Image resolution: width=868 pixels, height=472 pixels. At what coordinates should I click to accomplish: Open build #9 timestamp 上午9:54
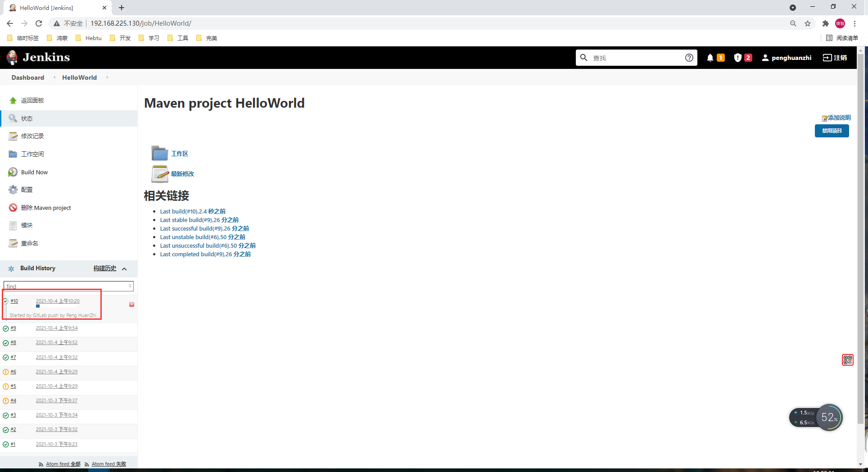[57, 328]
